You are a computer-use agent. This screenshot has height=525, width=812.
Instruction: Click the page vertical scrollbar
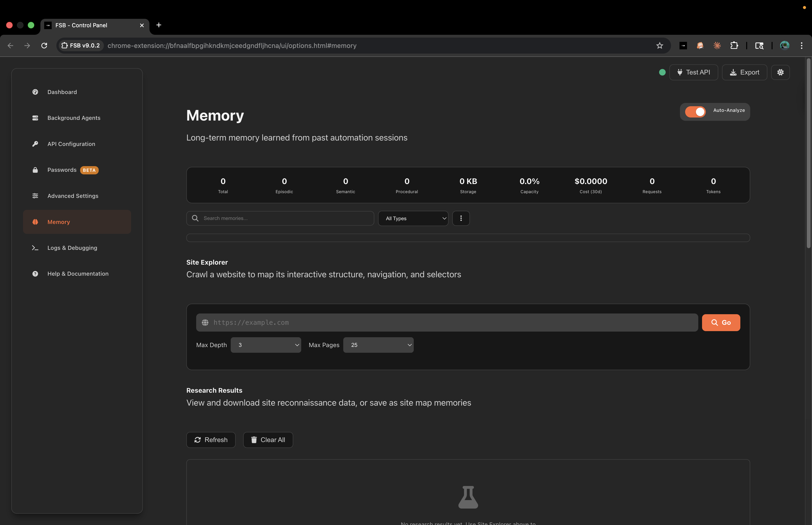[x=808, y=153]
